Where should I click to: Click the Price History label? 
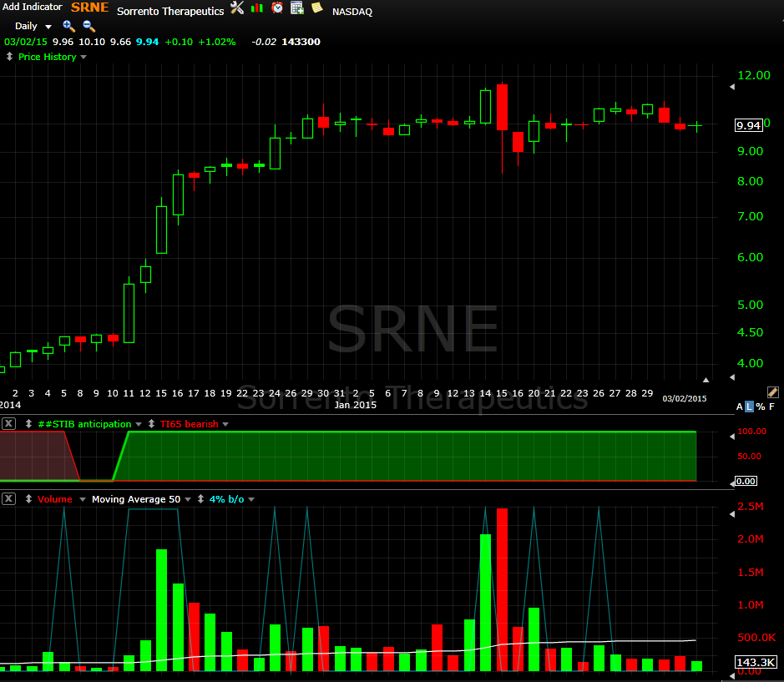(x=47, y=57)
